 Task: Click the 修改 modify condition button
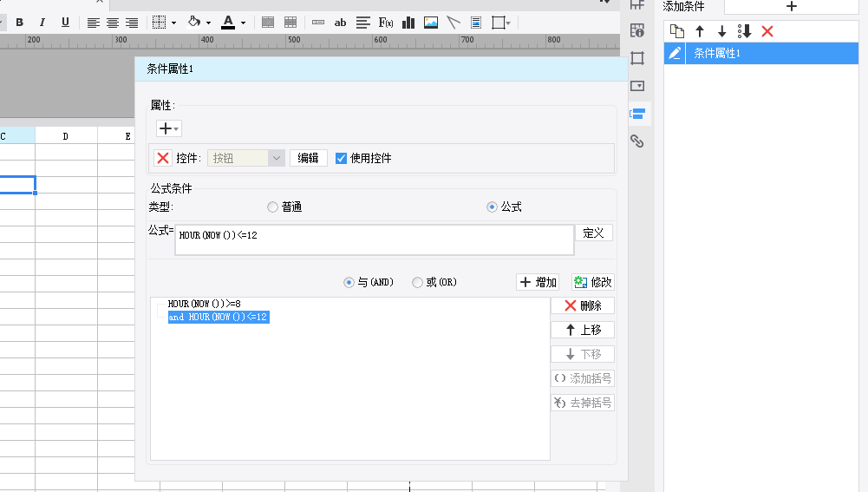(x=593, y=282)
